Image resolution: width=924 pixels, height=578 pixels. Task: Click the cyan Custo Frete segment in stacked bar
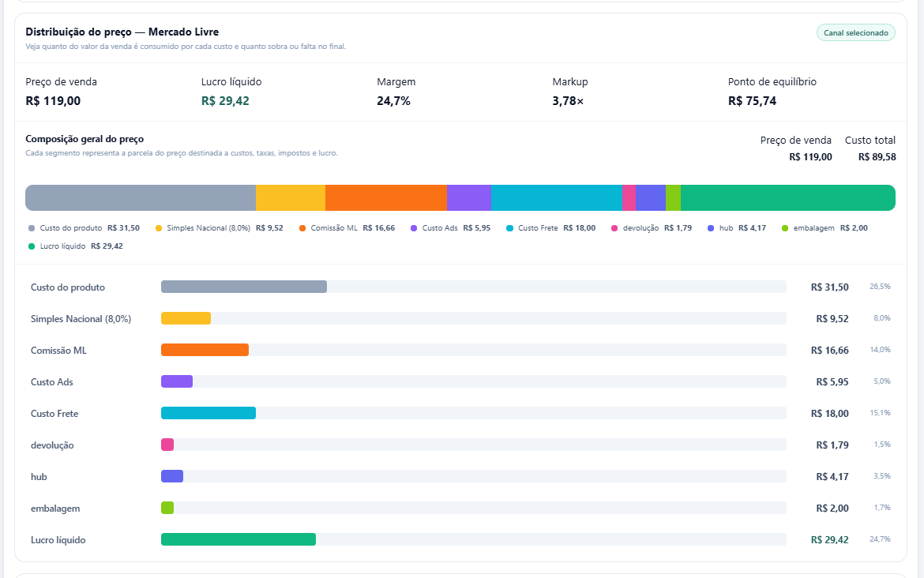(556, 198)
